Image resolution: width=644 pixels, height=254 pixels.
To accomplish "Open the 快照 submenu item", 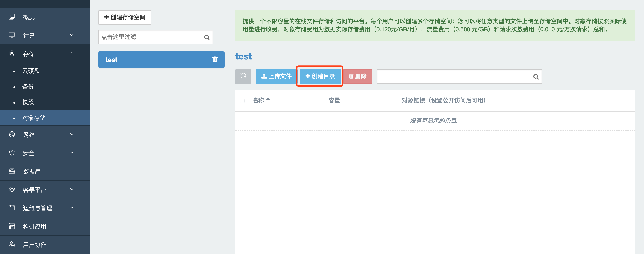I will pyautogui.click(x=45, y=102).
